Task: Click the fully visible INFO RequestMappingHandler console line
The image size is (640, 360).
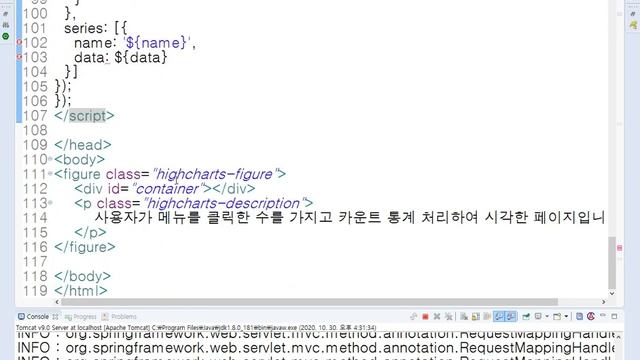Action: (x=316, y=348)
